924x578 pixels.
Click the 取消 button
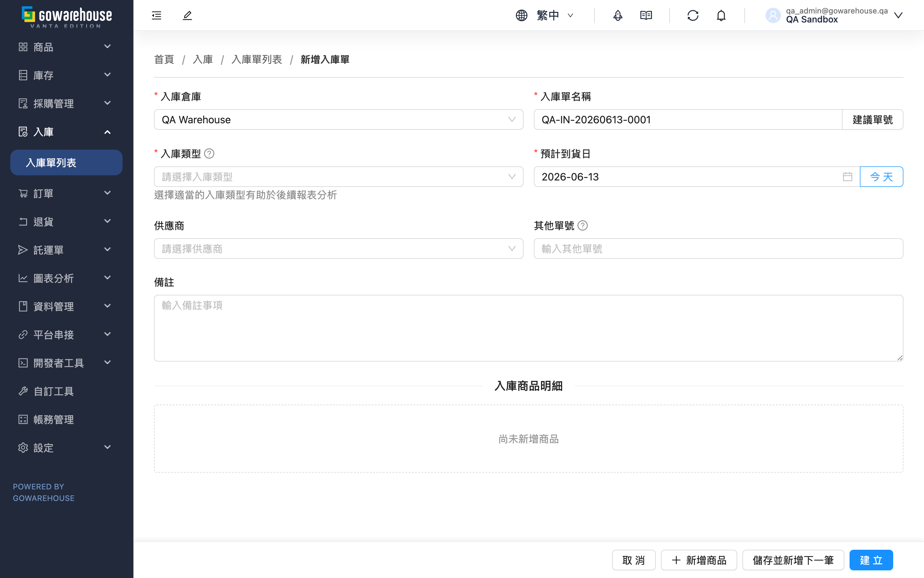pos(634,560)
